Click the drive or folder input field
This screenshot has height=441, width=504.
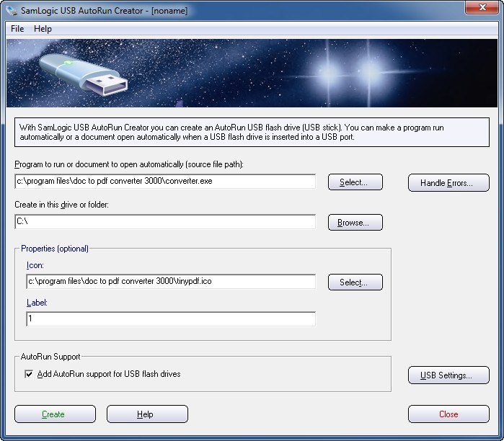[165, 222]
